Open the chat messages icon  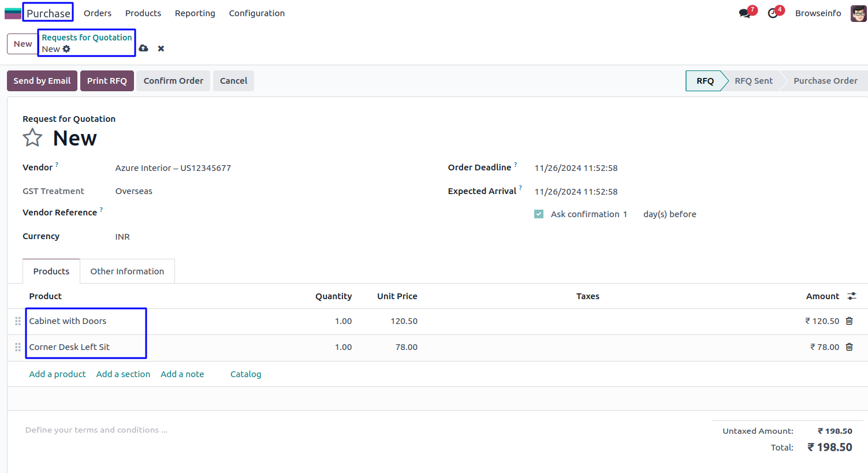click(x=745, y=13)
